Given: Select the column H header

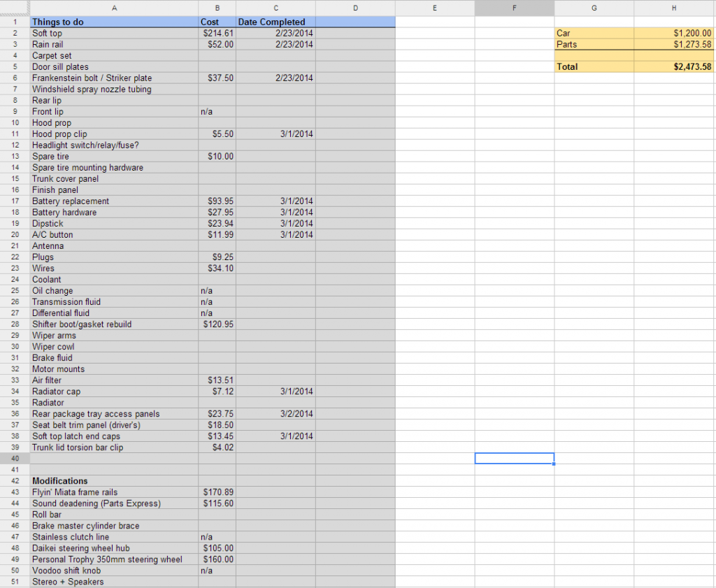Looking at the screenshot, I should 674,8.
